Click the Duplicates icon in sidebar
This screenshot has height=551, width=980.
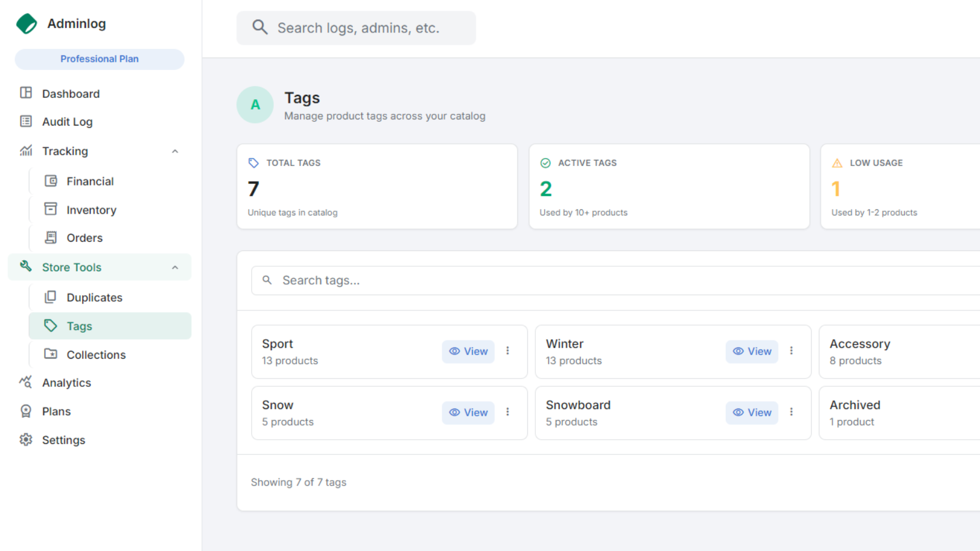click(51, 297)
